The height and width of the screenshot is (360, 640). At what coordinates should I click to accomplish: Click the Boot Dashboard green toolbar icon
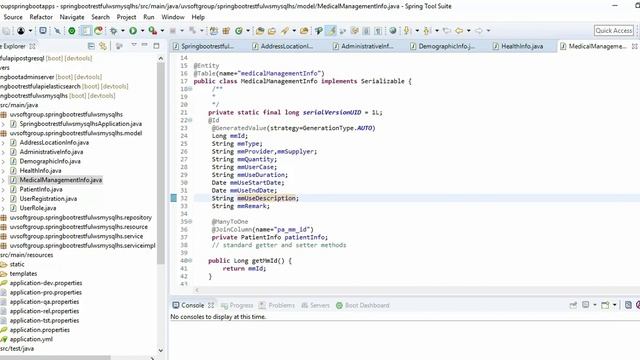click(x=71, y=31)
